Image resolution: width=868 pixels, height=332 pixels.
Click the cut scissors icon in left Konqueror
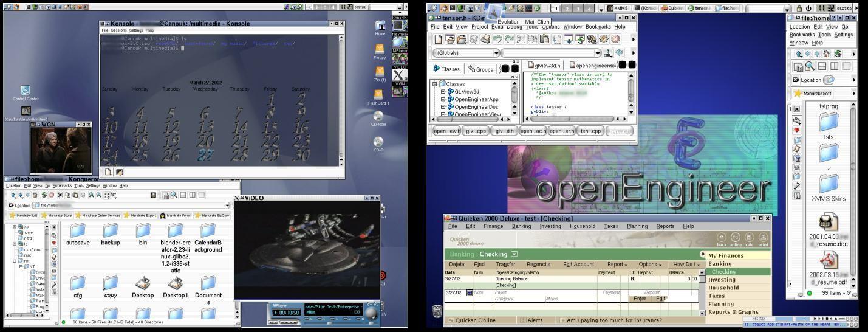(60, 195)
